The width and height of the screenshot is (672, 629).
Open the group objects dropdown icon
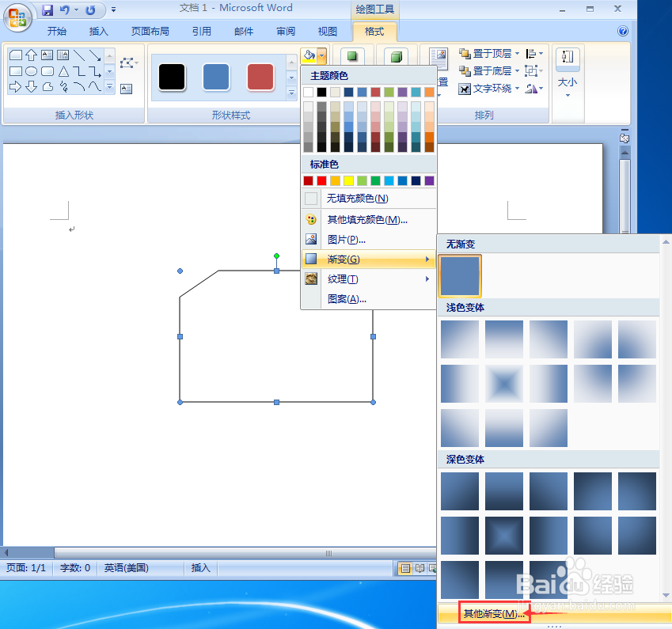534,70
